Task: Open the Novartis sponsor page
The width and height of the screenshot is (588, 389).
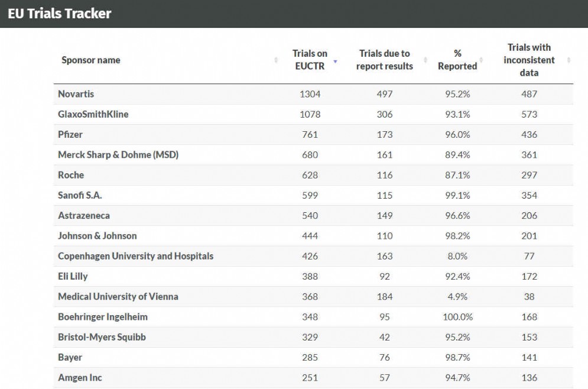Action: (76, 94)
